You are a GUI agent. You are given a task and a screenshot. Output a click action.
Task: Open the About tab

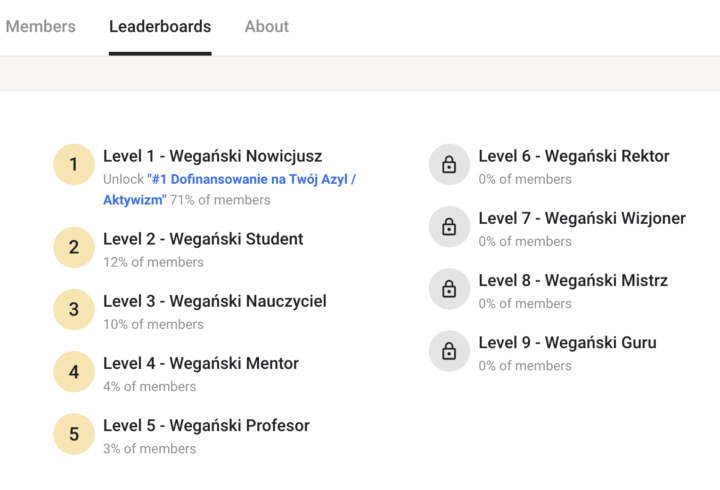coord(267,27)
